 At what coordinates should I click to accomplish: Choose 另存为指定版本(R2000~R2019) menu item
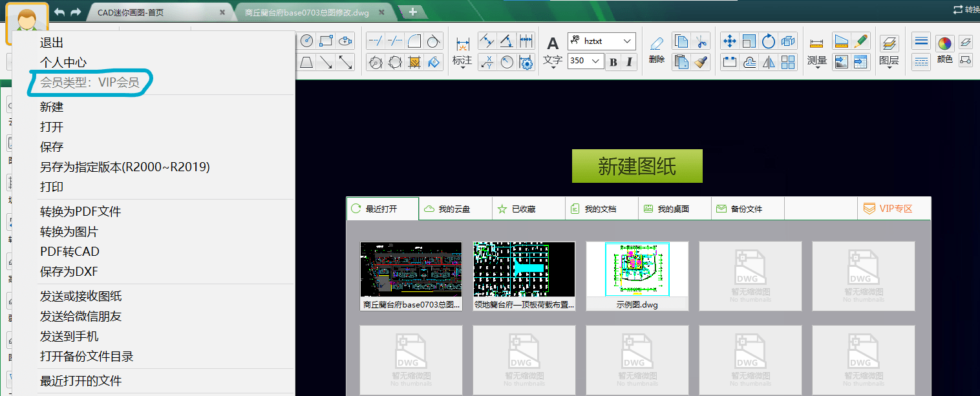125,167
